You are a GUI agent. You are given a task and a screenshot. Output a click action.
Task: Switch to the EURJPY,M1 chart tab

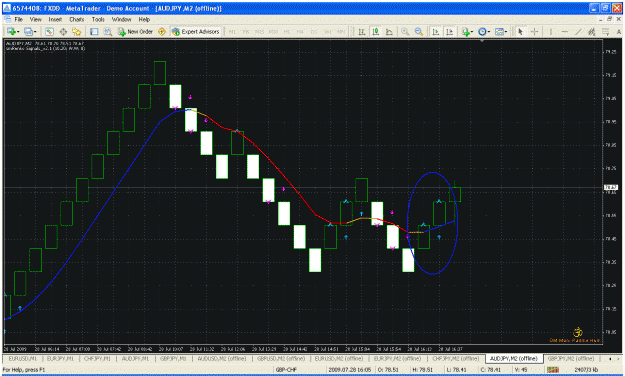[x=60, y=358]
